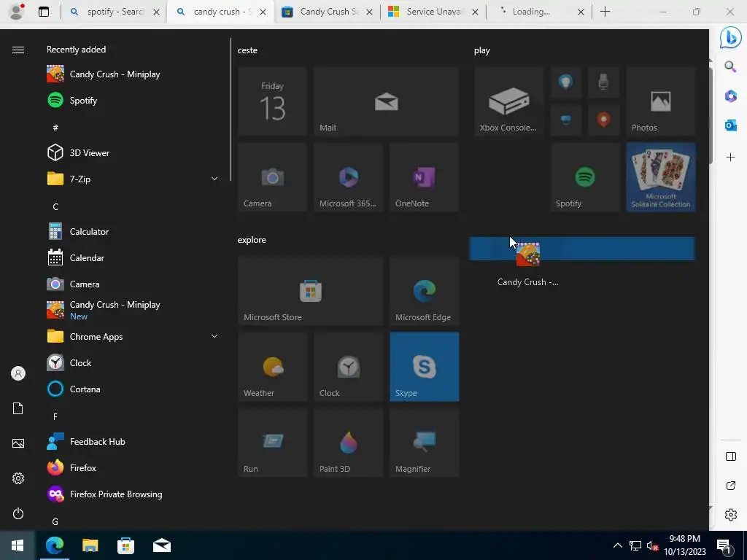This screenshot has width=747, height=560.
Task: Open Settings from the Start sidebar
Action: pyautogui.click(x=18, y=478)
